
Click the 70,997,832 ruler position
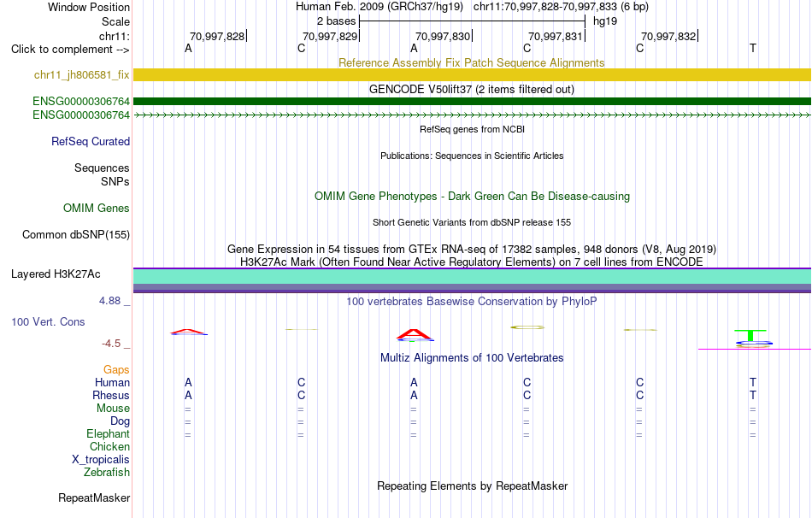coord(668,36)
